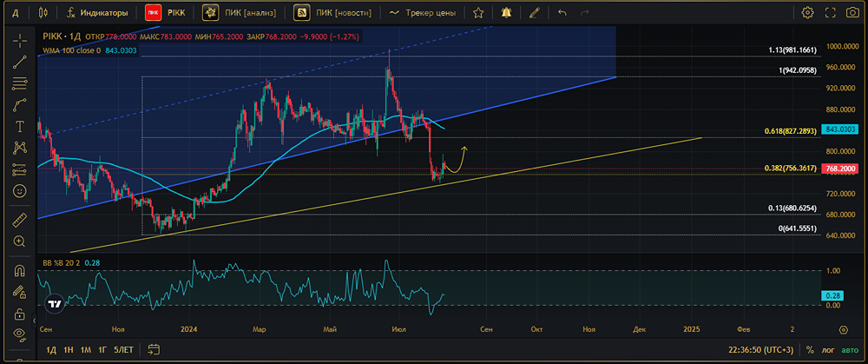Open the chart patterns tool
Viewport: 868px width, 364px height.
(x=20, y=148)
